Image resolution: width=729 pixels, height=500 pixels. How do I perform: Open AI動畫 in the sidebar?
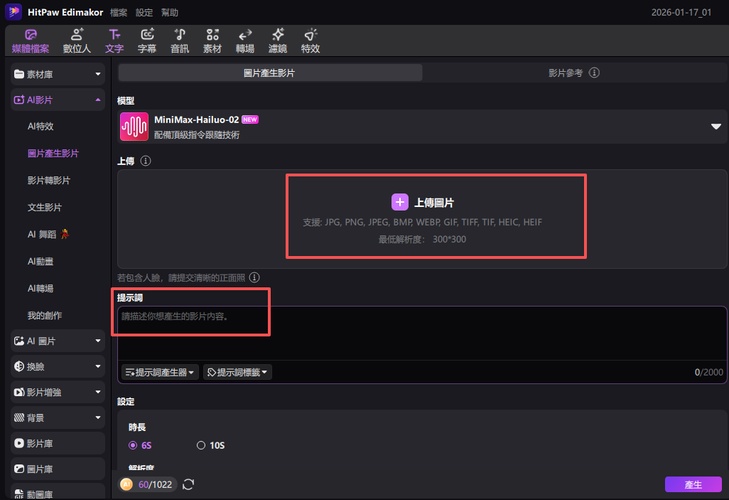pos(40,261)
